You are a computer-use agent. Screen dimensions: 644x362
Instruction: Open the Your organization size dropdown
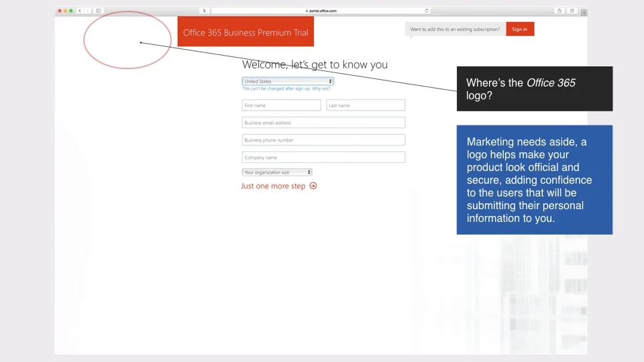pos(277,172)
